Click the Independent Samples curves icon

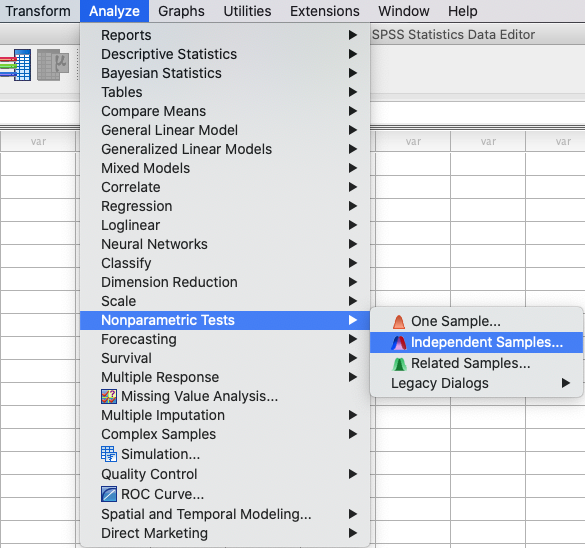coord(399,342)
